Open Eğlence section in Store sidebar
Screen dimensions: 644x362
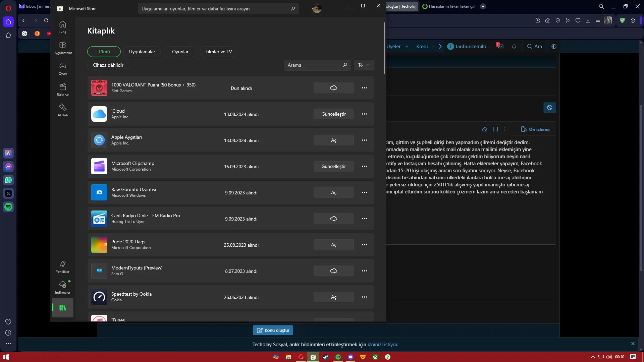click(63, 89)
